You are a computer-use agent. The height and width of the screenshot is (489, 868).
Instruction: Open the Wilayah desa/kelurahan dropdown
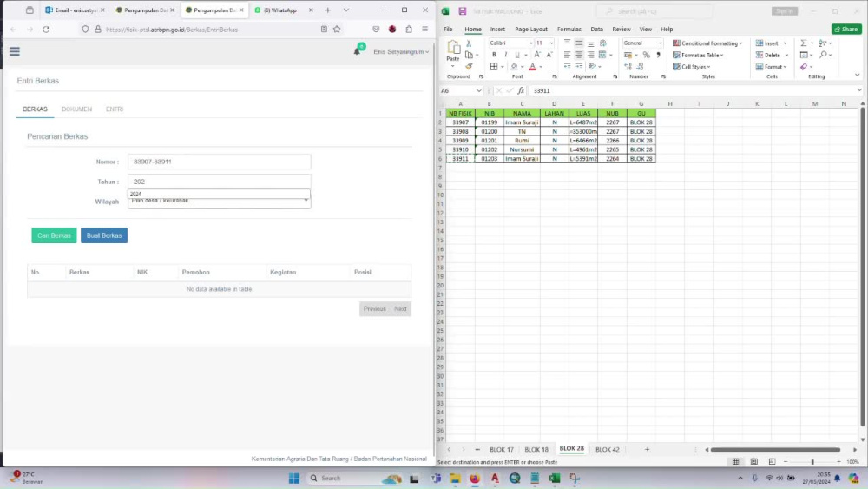220,202
